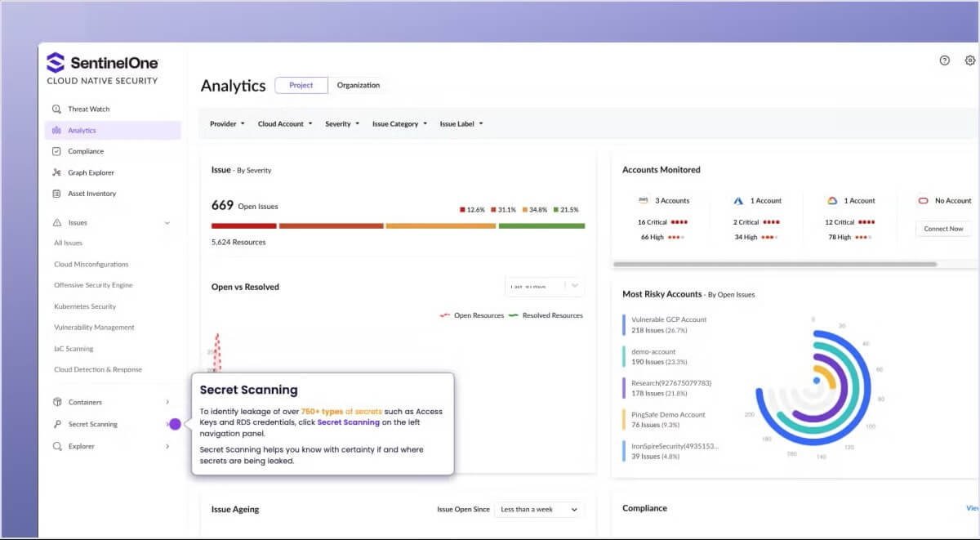The width and height of the screenshot is (980, 540).
Task: Switch to the Organization tab
Action: click(359, 85)
